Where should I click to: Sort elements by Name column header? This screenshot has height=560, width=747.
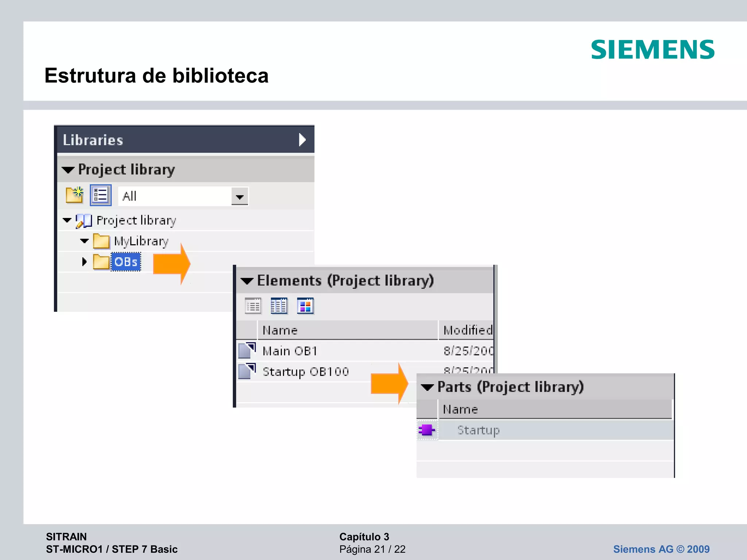348,330
